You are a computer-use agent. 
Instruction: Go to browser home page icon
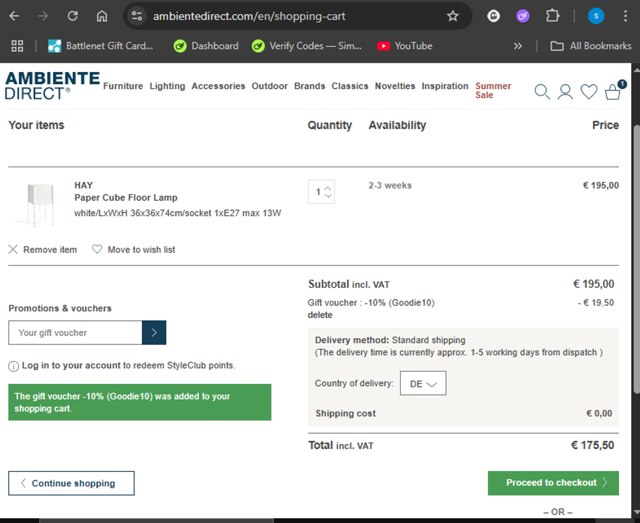coord(102,16)
